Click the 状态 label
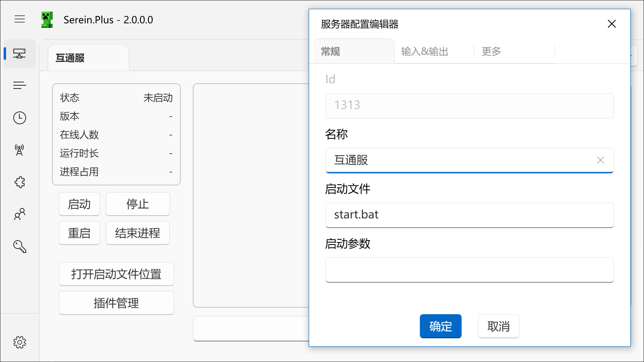The width and height of the screenshot is (644, 362). coord(70,98)
